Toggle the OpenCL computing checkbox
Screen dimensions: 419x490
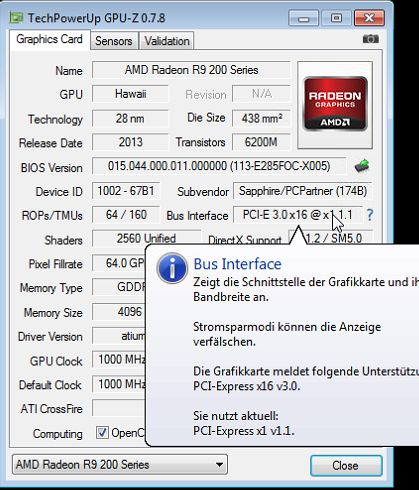click(102, 433)
